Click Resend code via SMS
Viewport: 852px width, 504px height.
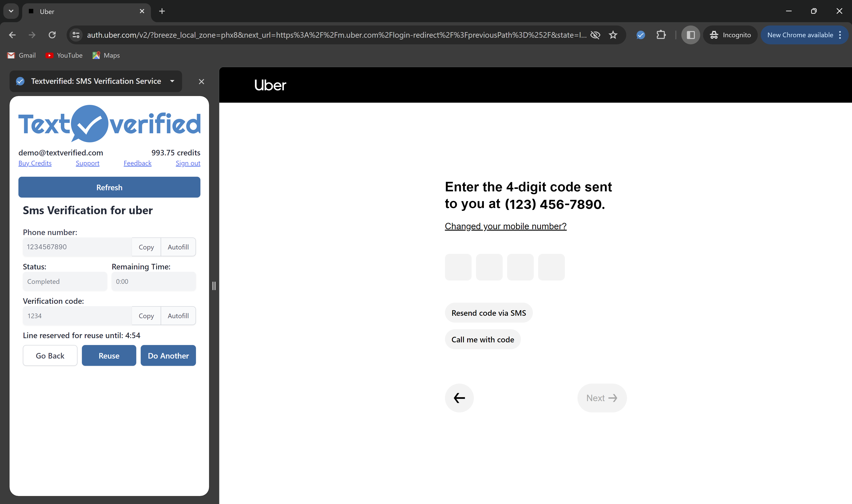pos(488,313)
